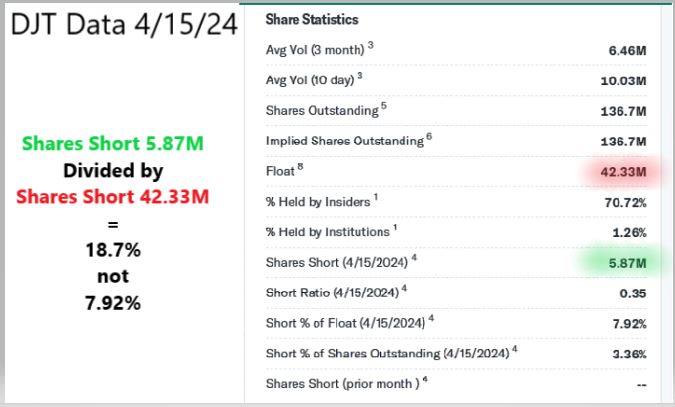675x407 pixels.
Task: Open footnote 6 next to Implied Shares Outstanding
Action: [429, 135]
